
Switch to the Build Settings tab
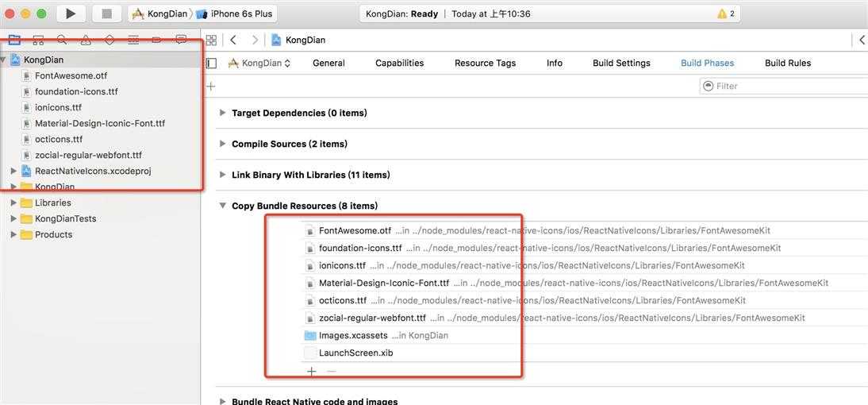[x=622, y=64]
